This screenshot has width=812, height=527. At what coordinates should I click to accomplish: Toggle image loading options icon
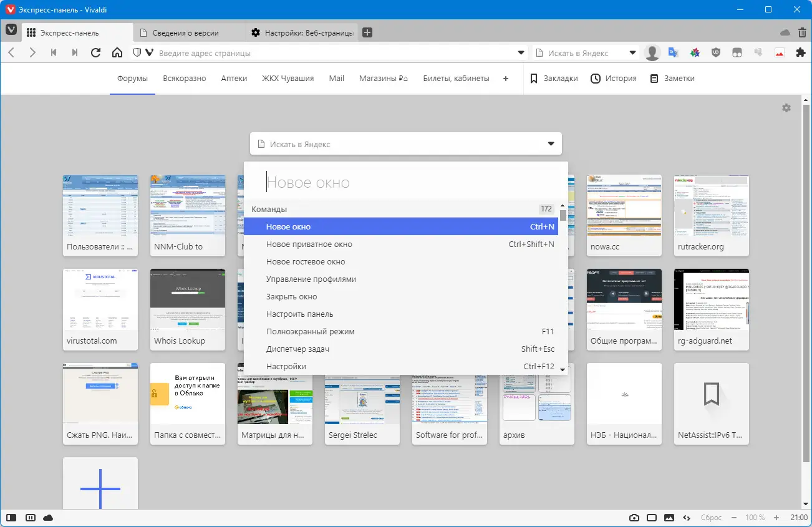[669, 518]
